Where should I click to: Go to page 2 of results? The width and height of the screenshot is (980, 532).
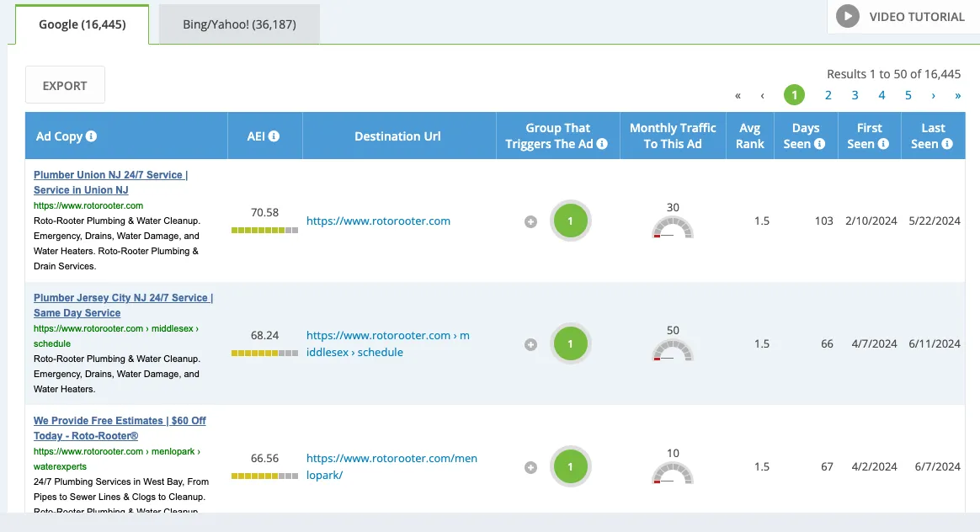[828, 95]
